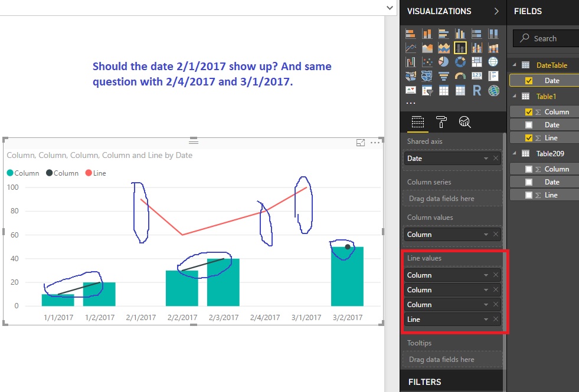Collapse the Visualizations pane chevron
Image resolution: width=579 pixels, height=392 pixels.
click(x=496, y=11)
